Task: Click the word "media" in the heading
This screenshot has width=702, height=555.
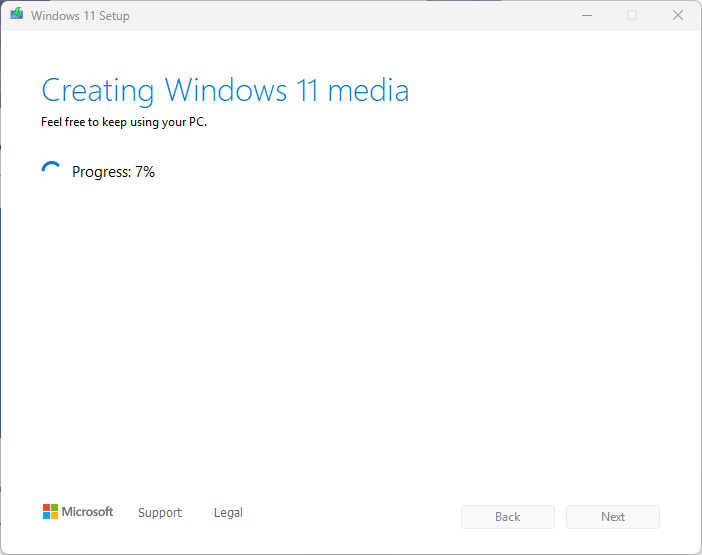Action: [368, 91]
